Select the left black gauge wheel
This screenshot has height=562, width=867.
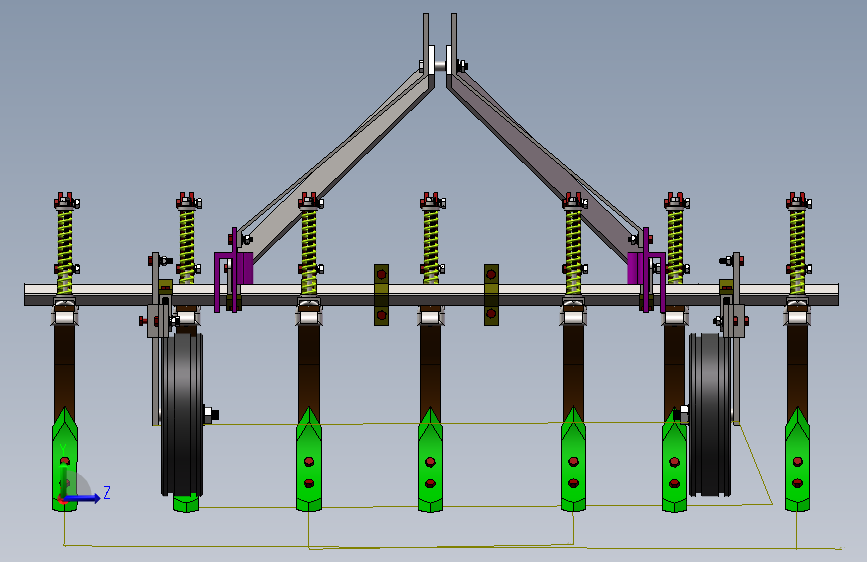point(182,414)
